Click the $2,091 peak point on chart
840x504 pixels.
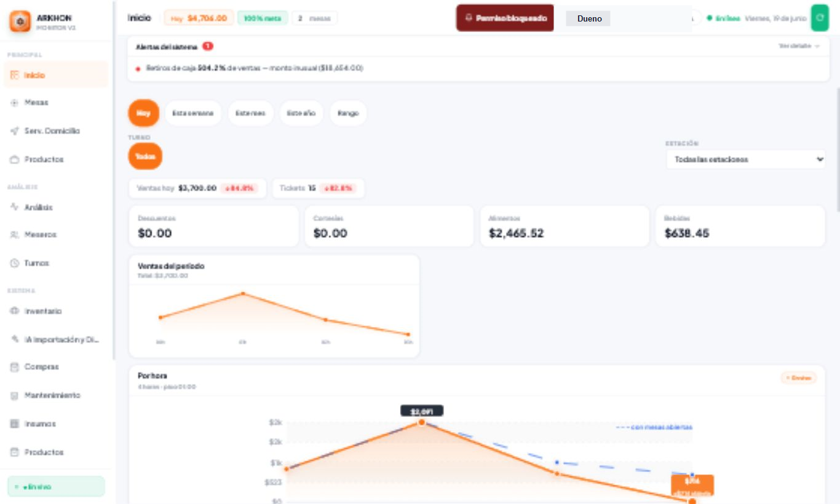422,422
